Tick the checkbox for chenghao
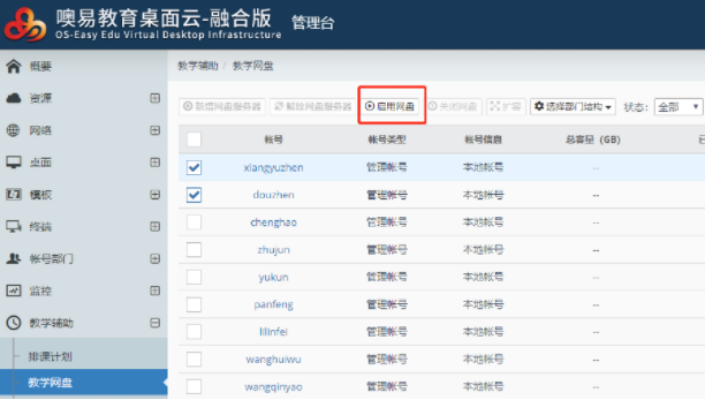The width and height of the screenshot is (706, 400). pyautogui.click(x=194, y=222)
